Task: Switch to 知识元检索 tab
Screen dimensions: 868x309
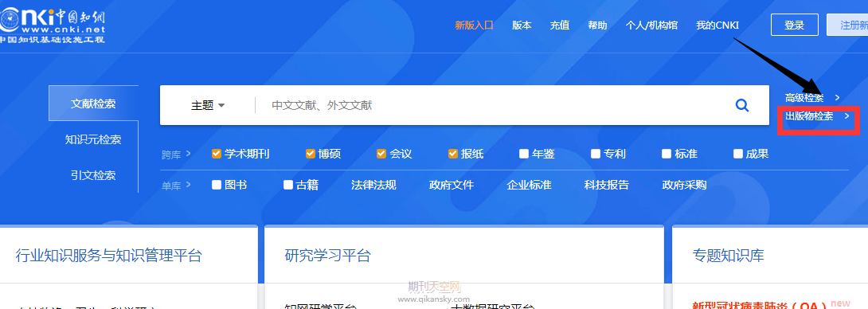Action: point(93,139)
